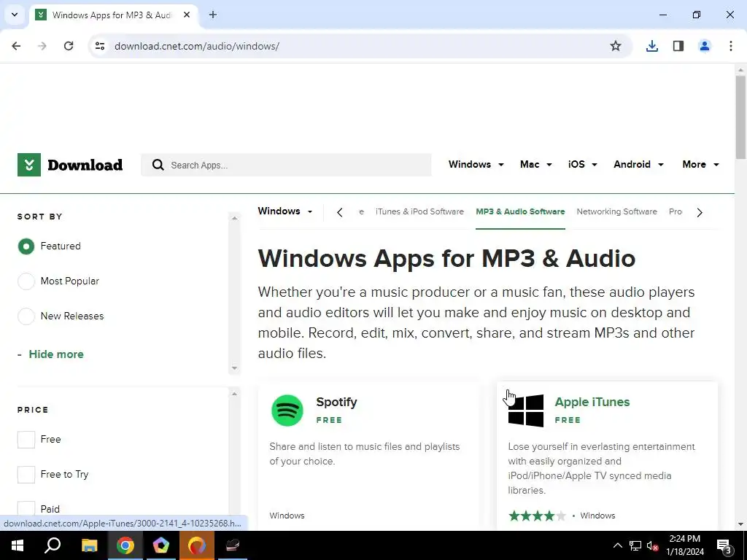Collapse sort options with Hide more
Viewport: 747px width, 560px height.
click(x=55, y=354)
